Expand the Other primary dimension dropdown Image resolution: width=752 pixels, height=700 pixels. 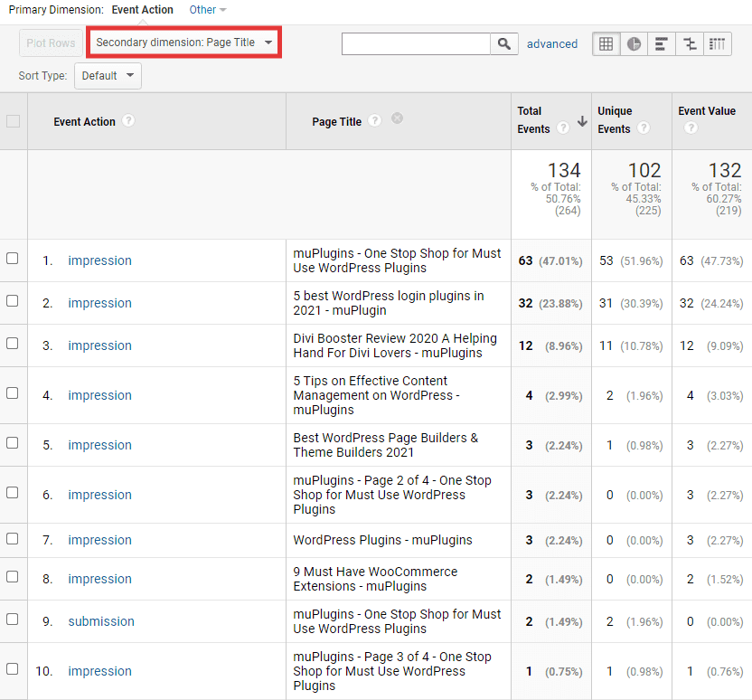[x=208, y=10]
